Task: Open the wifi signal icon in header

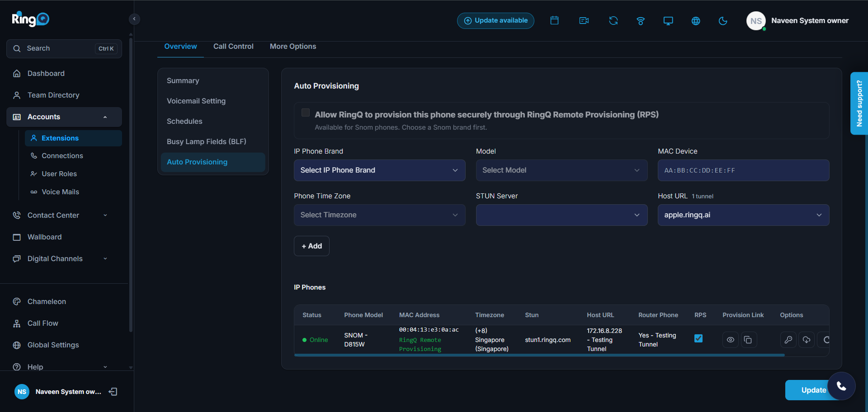Action: (641, 21)
